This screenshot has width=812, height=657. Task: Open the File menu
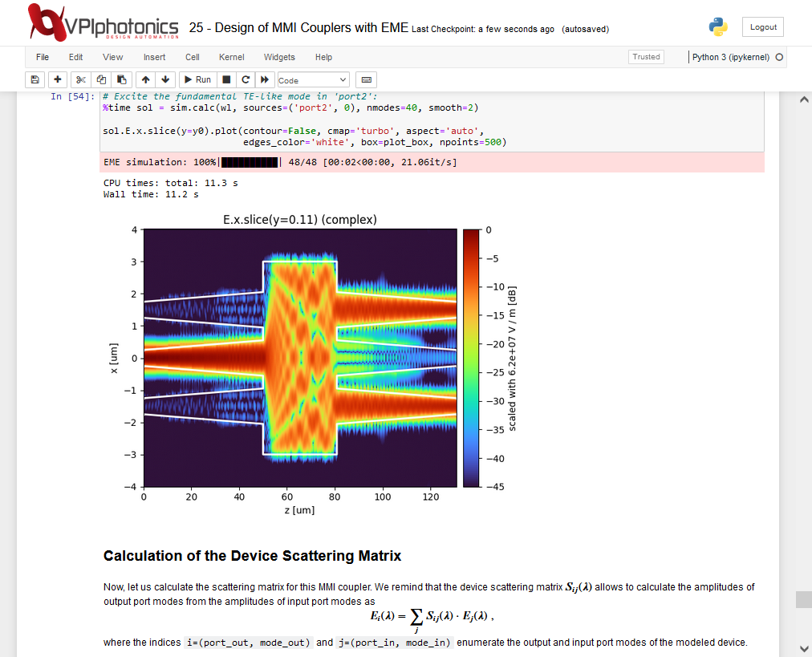(x=43, y=57)
